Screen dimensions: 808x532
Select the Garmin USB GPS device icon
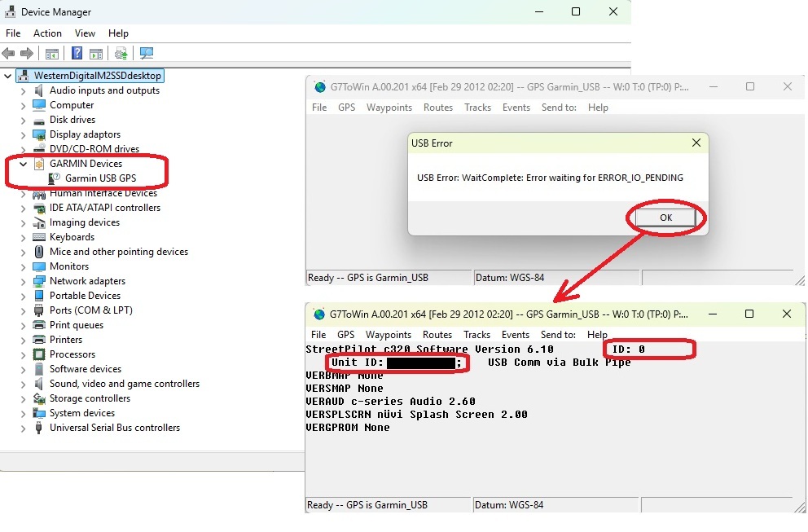55,178
